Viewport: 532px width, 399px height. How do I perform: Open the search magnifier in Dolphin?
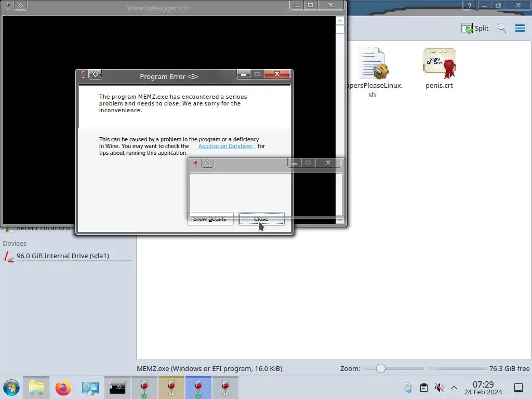502,28
